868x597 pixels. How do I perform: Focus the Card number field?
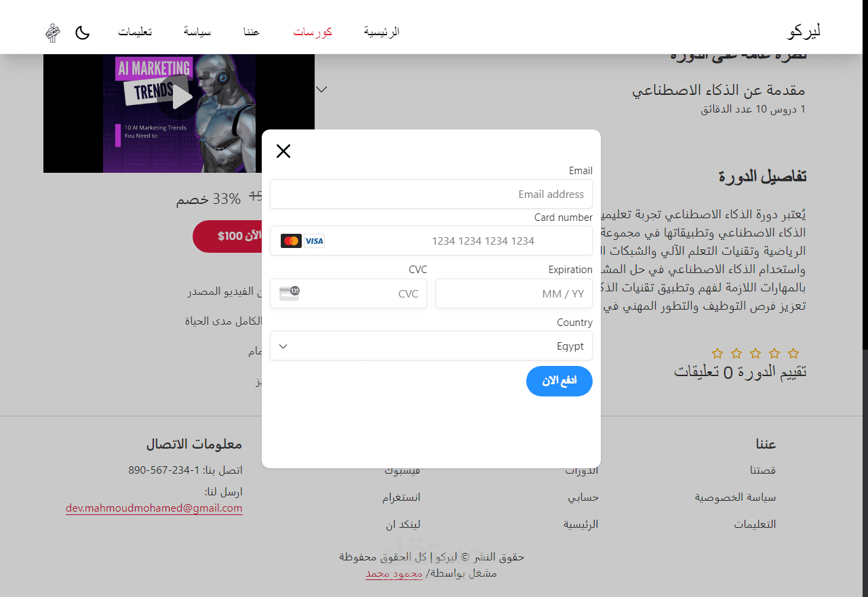[431, 241]
